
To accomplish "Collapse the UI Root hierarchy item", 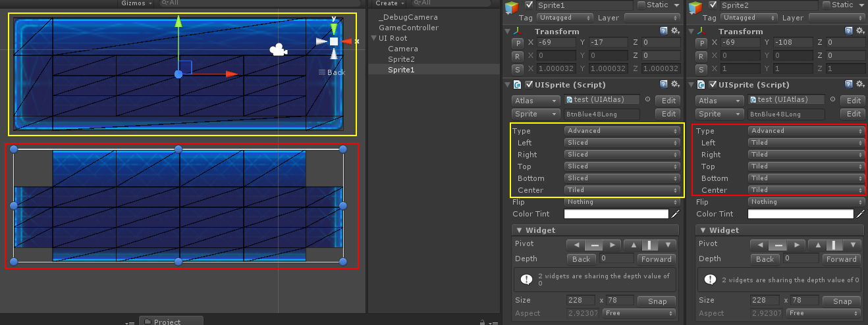I will (374, 38).
